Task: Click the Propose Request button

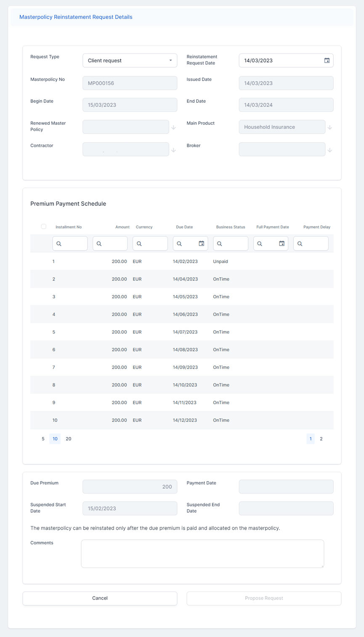Action: tap(264, 598)
